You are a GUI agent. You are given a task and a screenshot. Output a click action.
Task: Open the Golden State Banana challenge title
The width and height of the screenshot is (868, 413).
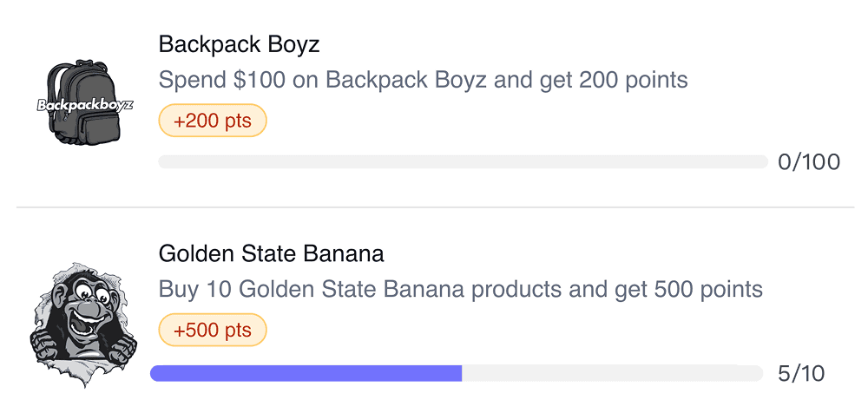click(x=271, y=254)
